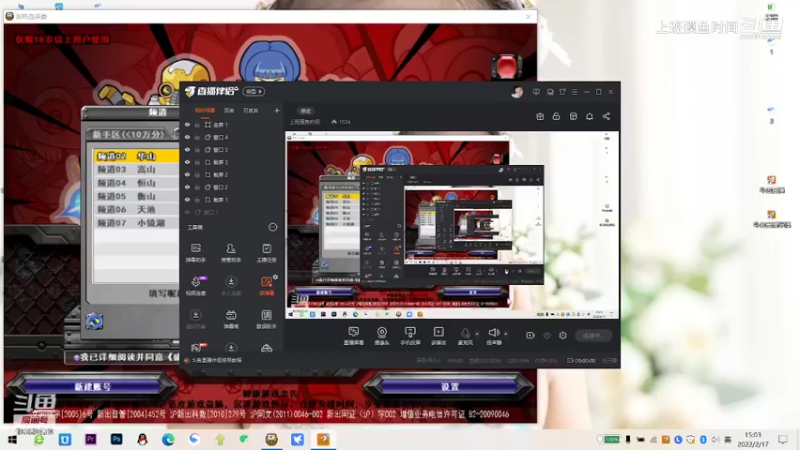800x450 pixels.
Task: Click the share icon in streaming app
Action: [606, 116]
